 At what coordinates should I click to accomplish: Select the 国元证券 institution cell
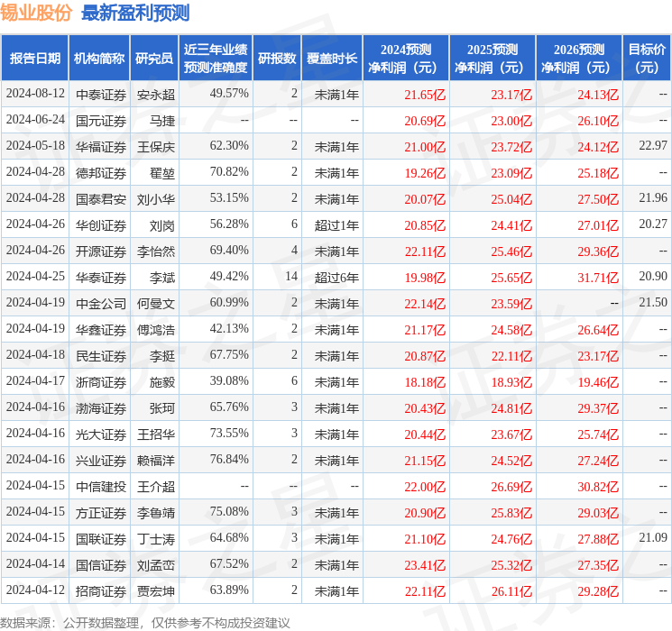[x=101, y=121]
